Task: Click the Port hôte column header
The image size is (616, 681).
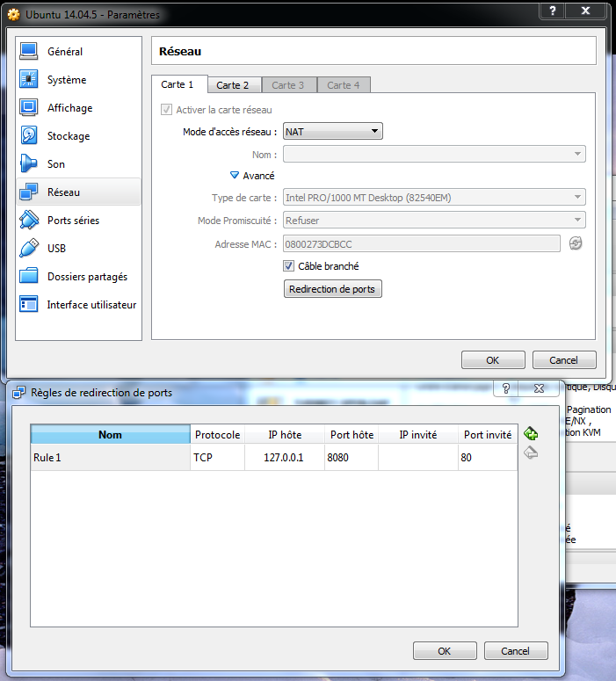Action: click(351, 434)
